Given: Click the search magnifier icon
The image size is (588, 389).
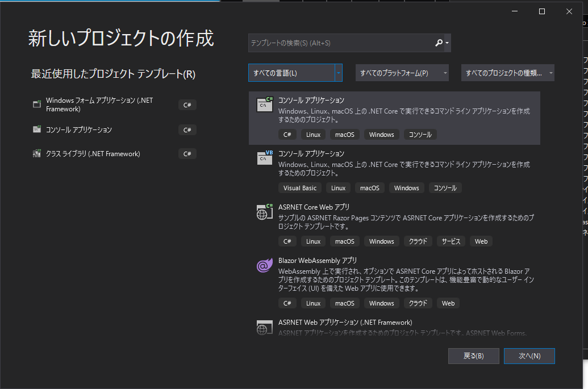Looking at the screenshot, I should coord(437,43).
